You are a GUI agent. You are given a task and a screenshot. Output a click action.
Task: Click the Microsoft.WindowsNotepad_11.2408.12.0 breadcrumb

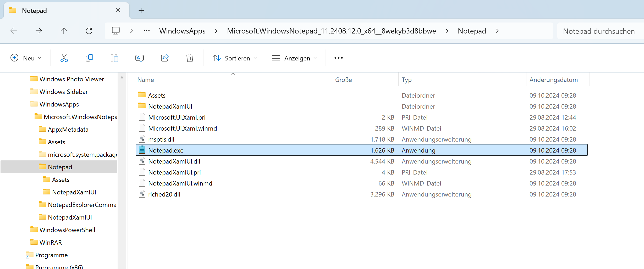click(x=332, y=31)
